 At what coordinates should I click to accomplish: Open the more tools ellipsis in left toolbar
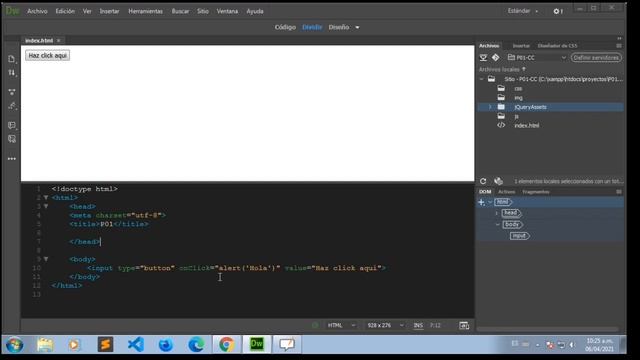[12, 159]
